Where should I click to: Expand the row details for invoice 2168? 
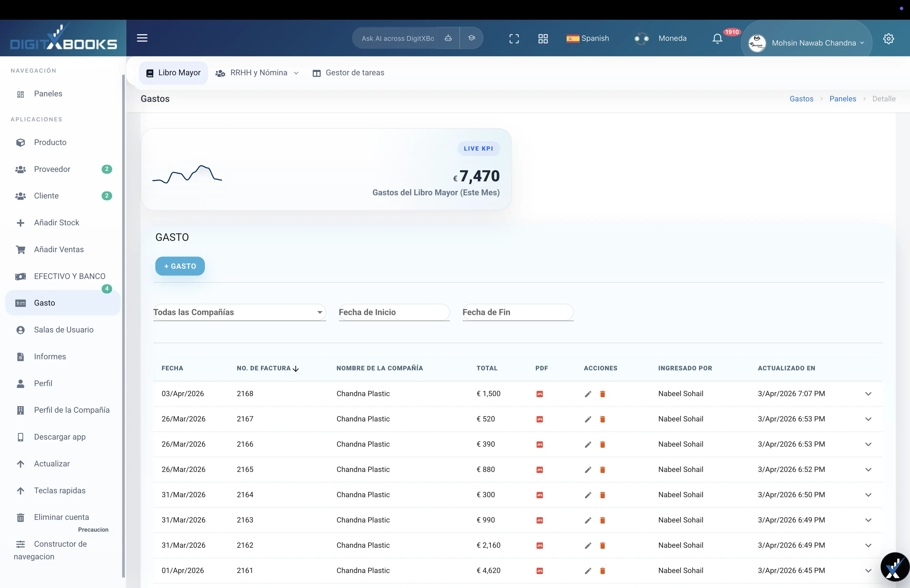868,394
